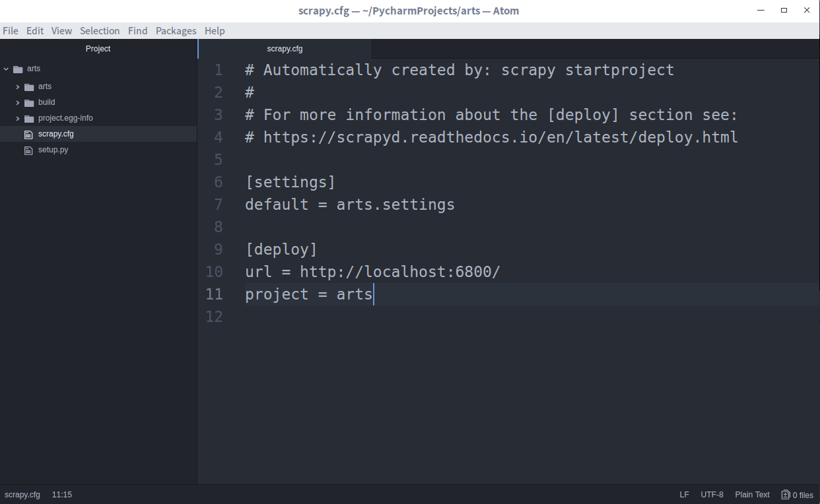Screen dimensions: 820x504
Task: Open the Packages menu
Action: tap(176, 30)
